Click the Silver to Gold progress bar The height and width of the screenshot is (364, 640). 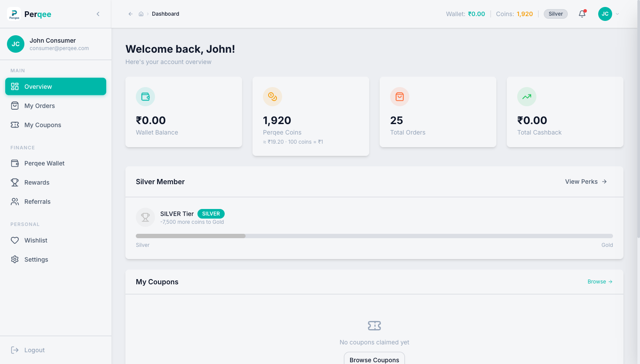click(x=374, y=236)
